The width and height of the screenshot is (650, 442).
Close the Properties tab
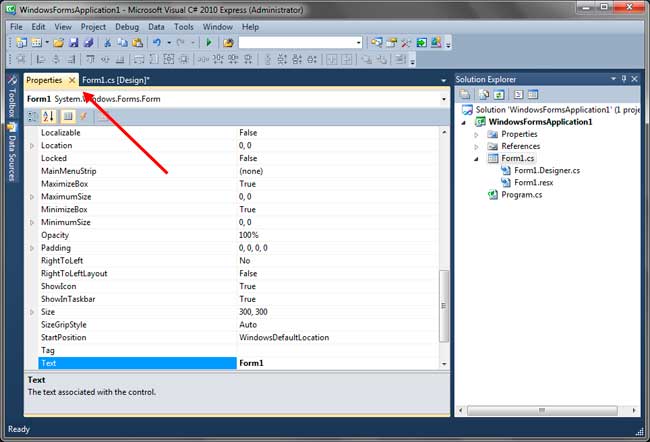[72, 80]
